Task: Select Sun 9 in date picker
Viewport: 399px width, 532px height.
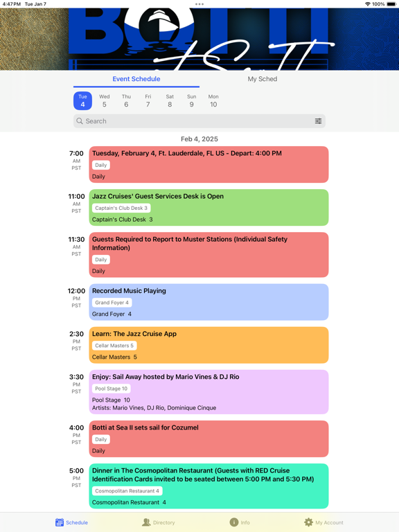Action: coord(192,100)
